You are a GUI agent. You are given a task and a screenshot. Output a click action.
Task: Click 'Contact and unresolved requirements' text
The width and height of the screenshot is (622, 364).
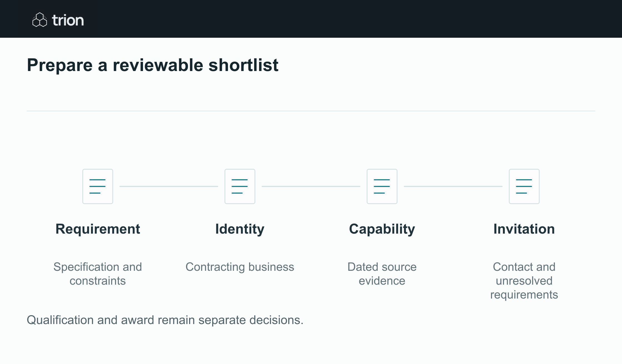click(x=524, y=281)
